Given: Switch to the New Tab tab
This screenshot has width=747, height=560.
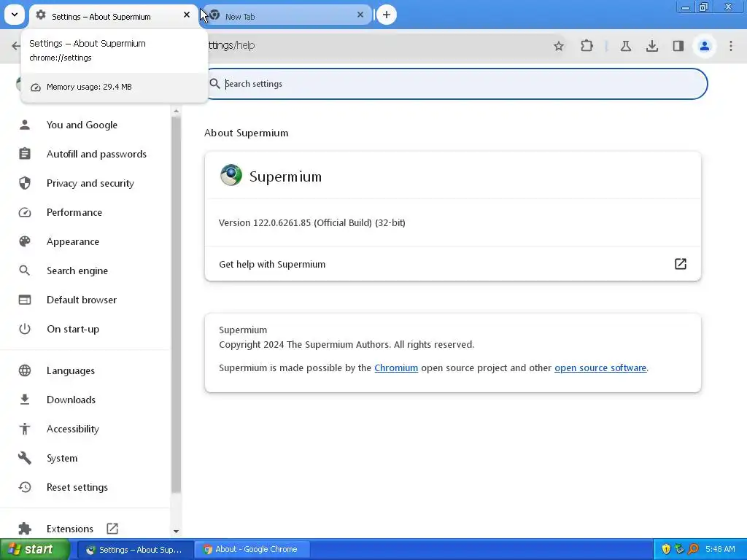Looking at the screenshot, I should (287, 16).
